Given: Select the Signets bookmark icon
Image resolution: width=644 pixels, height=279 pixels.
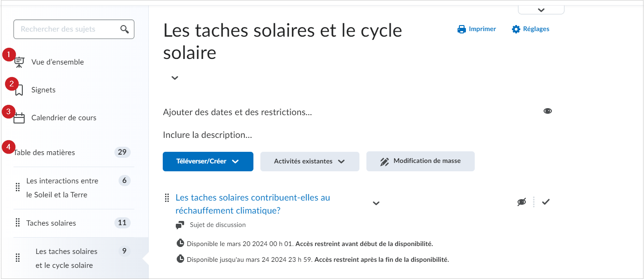Looking at the screenshot, I should click(x=19, y=90).
